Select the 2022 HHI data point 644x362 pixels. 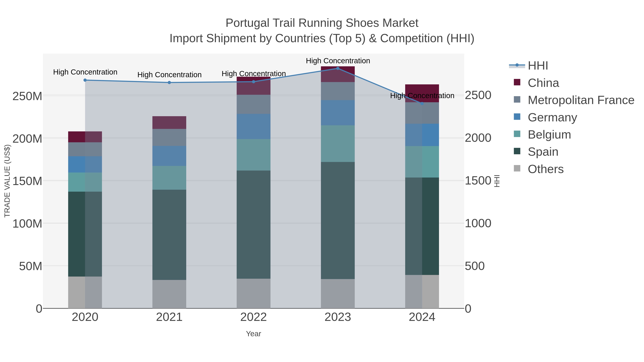tap(253, 82)
